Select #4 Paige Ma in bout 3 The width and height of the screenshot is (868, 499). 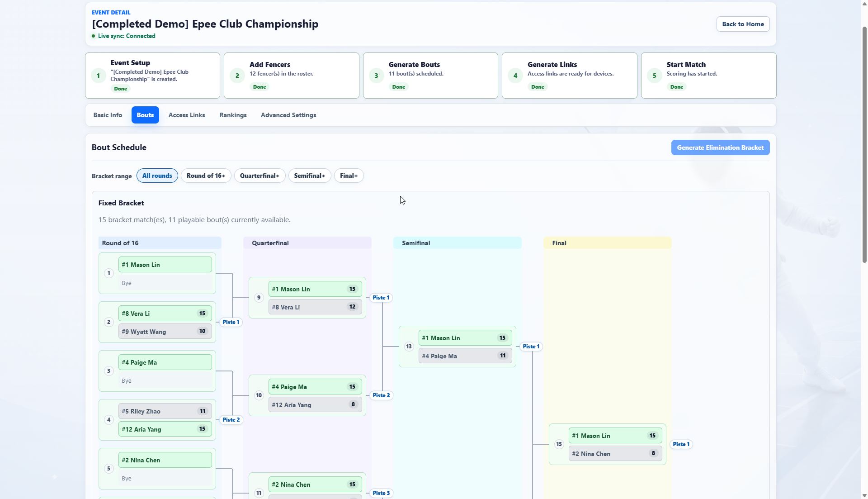(x=165, y=362)
